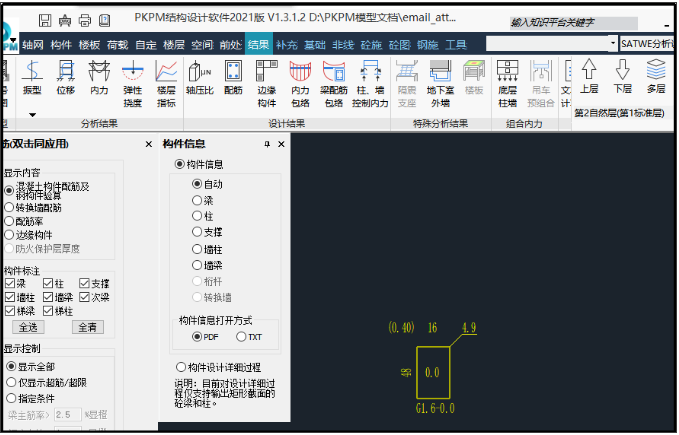Open the 楼板 ribbon tab
The height and width of the screenshot is (435, 679).
coord(89,45)
